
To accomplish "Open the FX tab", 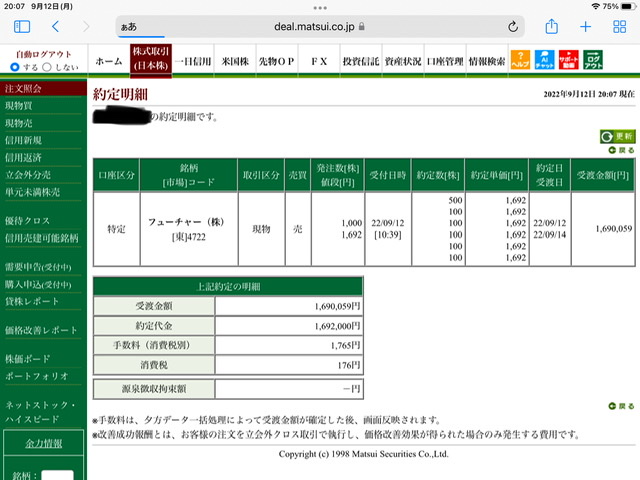I will click(319, 61).
